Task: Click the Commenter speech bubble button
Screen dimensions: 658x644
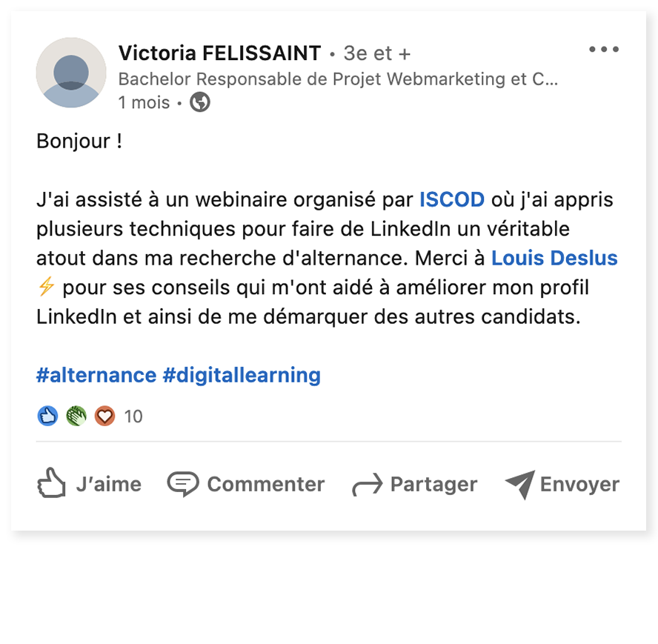Action: 246,484
